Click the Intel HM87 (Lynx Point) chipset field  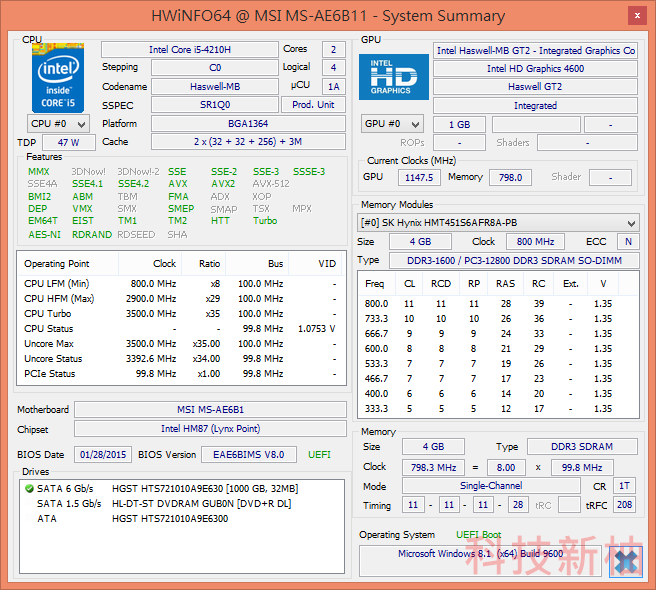coord(210,428)
